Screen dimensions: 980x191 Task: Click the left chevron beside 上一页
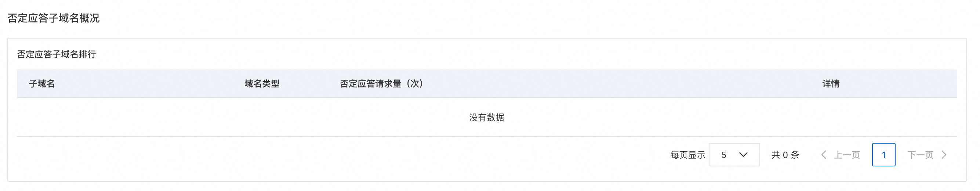(824, 155)
